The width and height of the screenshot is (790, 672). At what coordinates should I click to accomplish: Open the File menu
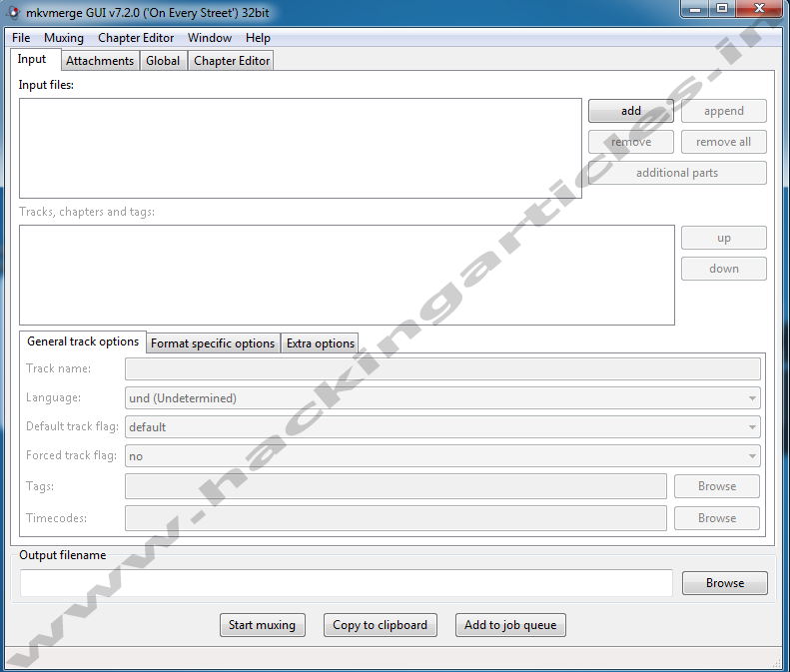tap(21, 38)
